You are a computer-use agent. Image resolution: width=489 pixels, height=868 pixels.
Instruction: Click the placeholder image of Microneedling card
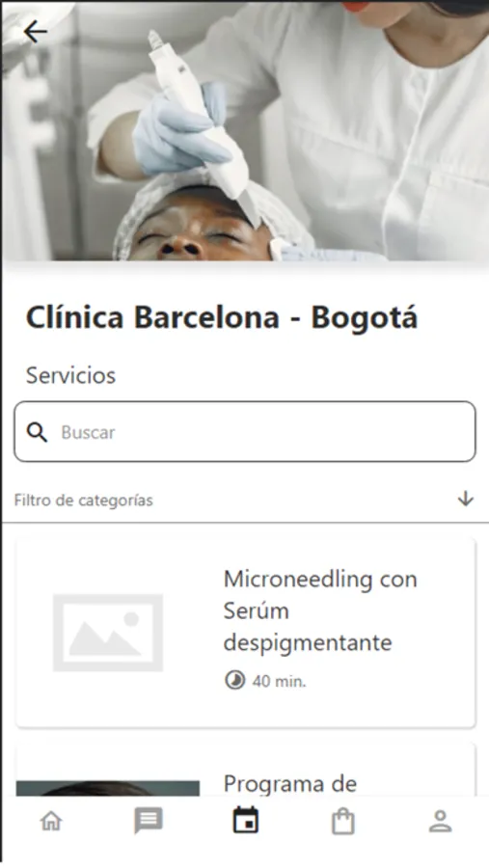tap(108, 633)
